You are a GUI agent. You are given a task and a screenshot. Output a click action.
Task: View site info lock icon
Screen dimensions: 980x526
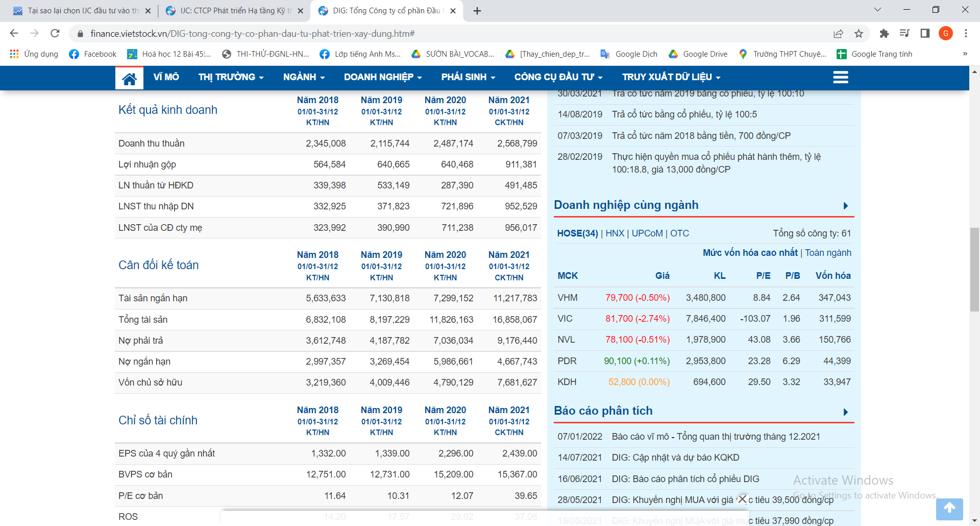tap(80, 34)
